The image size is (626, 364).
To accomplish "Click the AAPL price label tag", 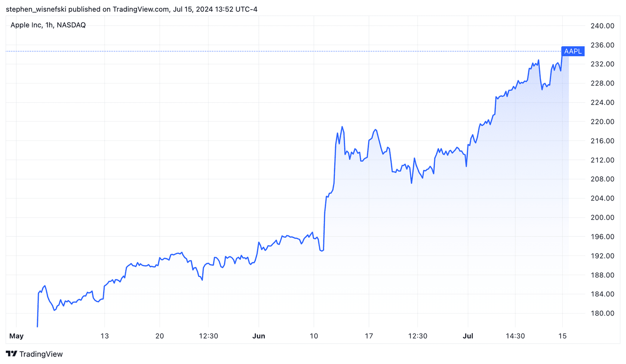I will (x=573, y=51).
